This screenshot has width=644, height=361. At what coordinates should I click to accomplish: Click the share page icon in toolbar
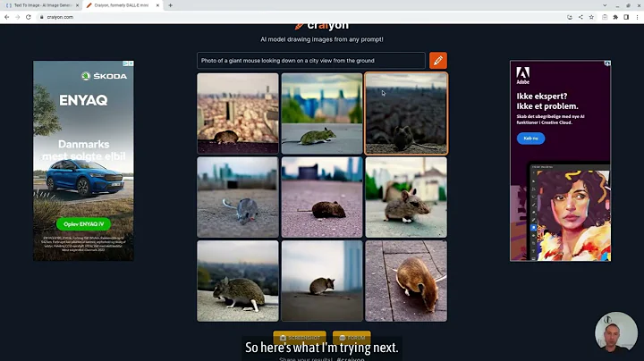tap(580, 17)
